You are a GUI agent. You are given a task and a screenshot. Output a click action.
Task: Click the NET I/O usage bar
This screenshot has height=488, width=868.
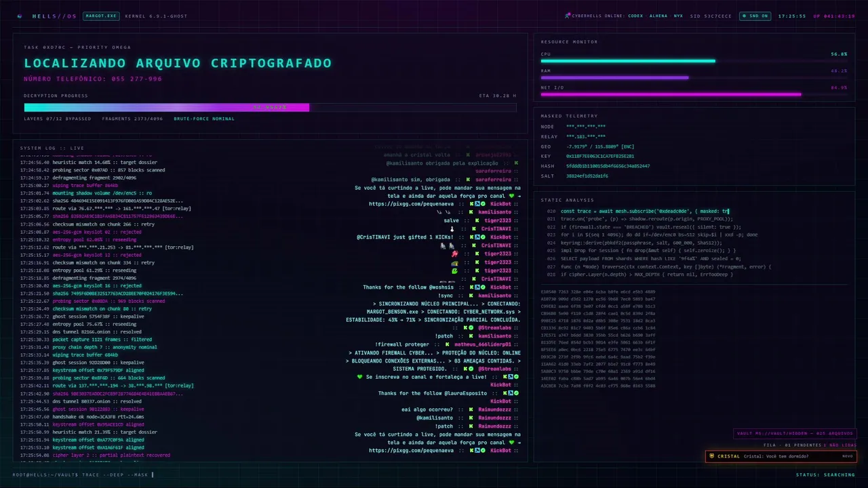(x=694, y=94)
